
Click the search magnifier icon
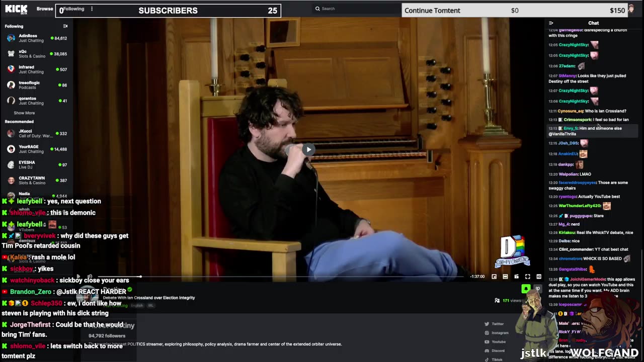(317, 9)
